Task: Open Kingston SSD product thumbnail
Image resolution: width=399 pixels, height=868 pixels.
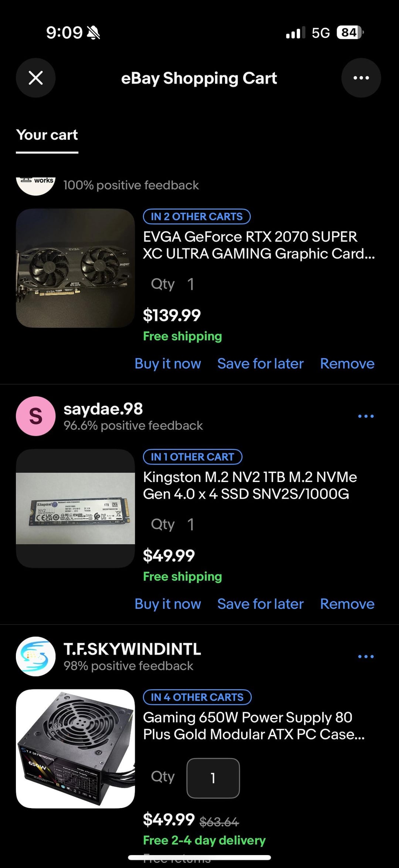Action: click(x=75, y=508)
